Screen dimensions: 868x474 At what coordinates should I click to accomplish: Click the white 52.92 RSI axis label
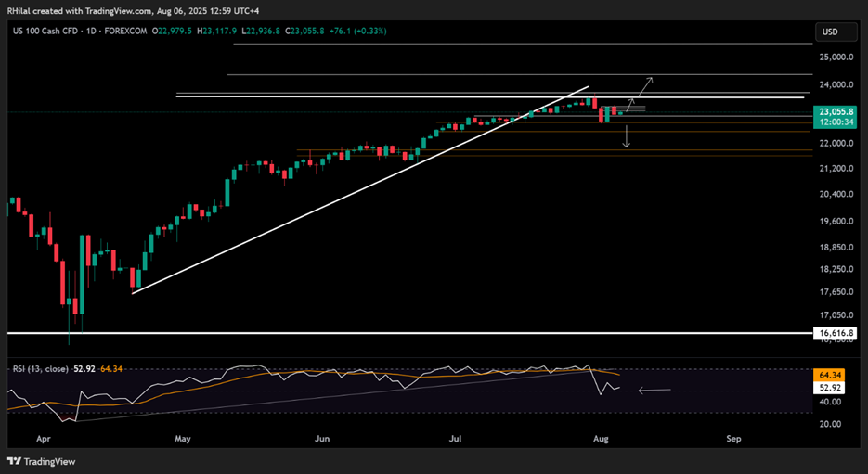pyautogui.click(x=831, y=387)
